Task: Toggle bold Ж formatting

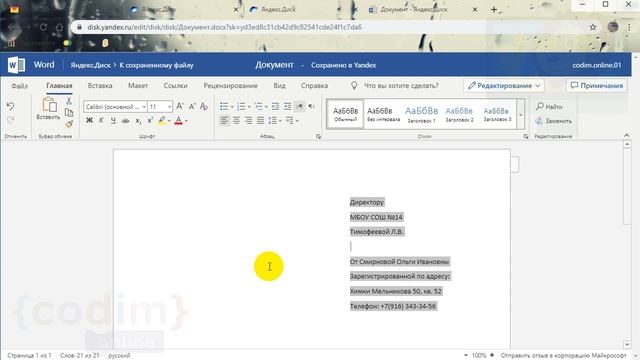Action: coord(89,120)
